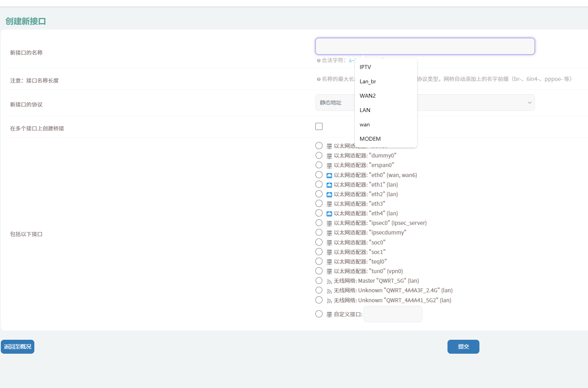The width and height of the screenshot is (588, 388).
Task: Click the custom interface icon
Action: click(x=329, y=315)
